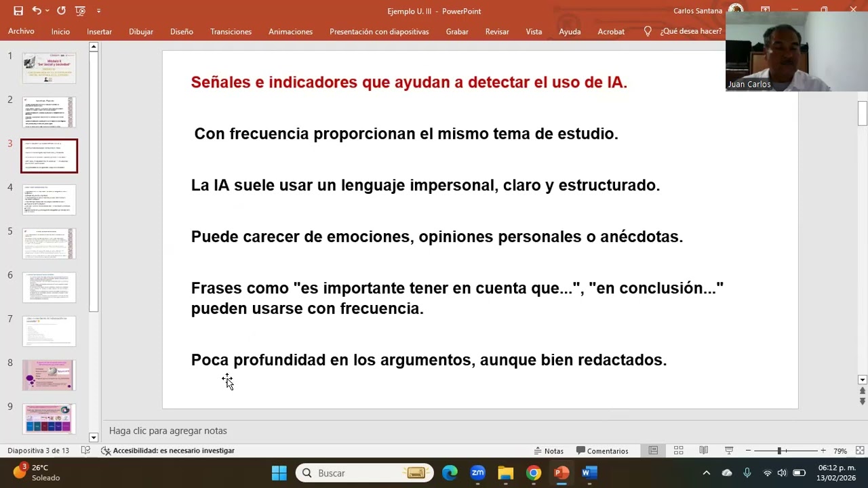Open Google Chrome from taskbar
The width and height of the screenshot is (868, 488).
click(534, 473)
